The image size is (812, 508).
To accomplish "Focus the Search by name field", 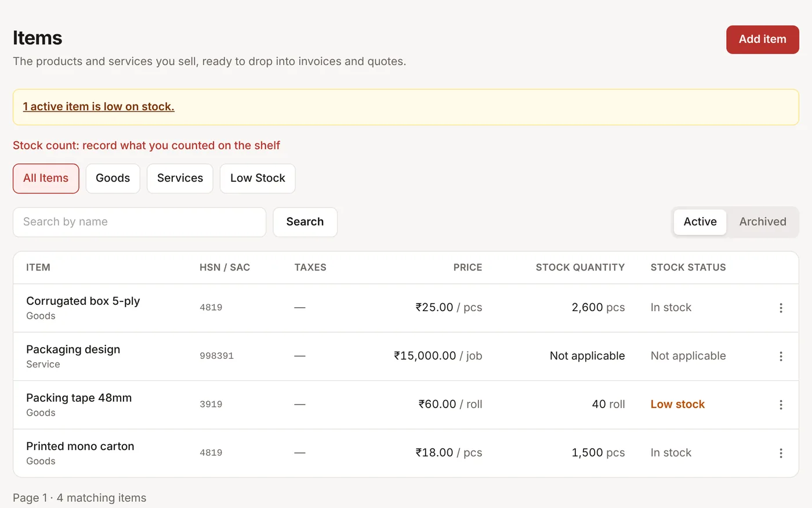I will click(139, 222).
